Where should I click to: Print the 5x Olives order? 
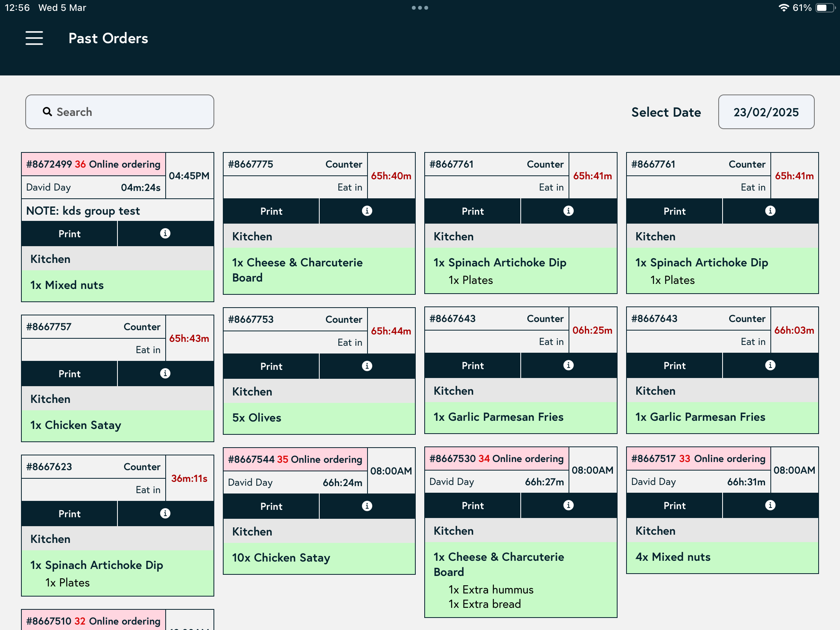click(271, 366)
